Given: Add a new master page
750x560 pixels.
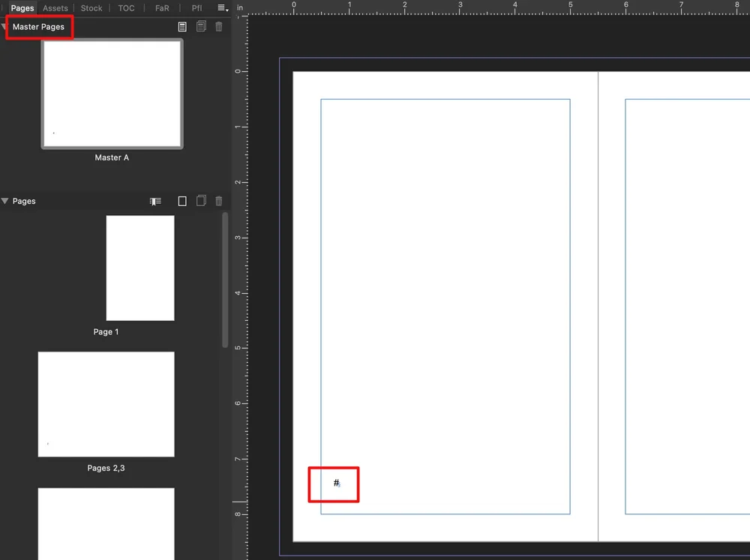Looking at the screenshot, I should click(182, 26).
